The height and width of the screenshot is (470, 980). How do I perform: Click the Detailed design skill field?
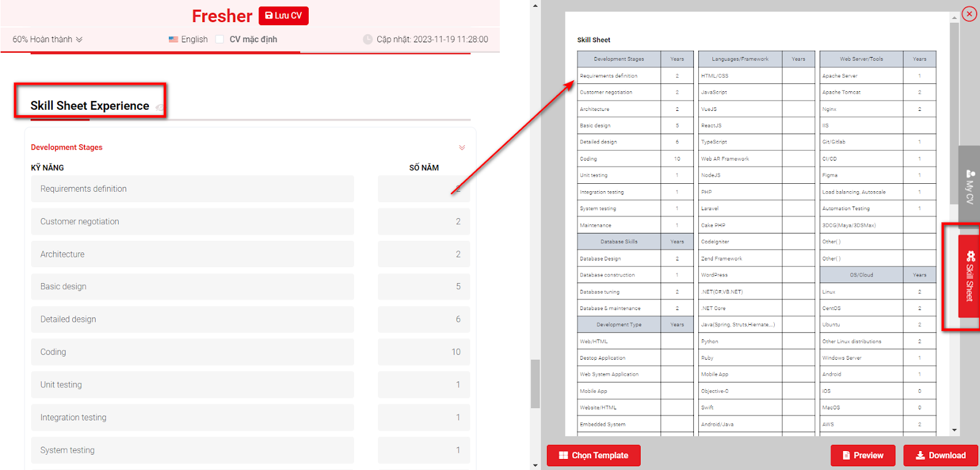(192, 319)
